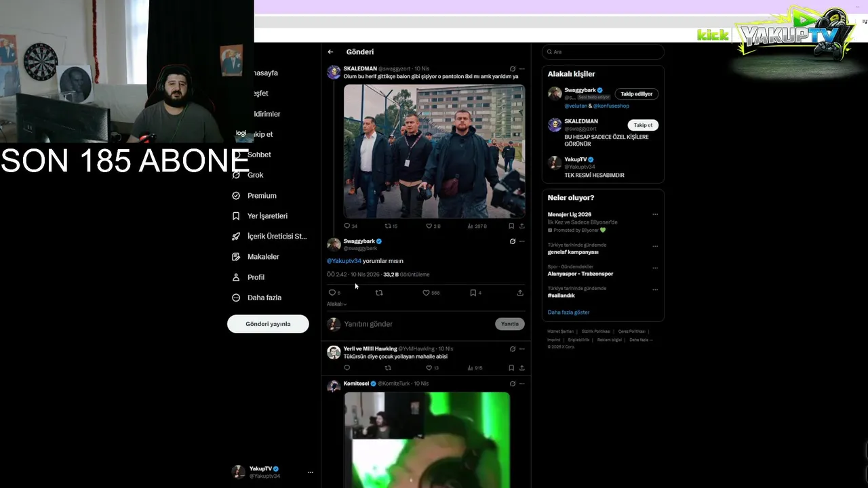868x488 pixels.
Task: Open Makaleler in sidebar
Action: click(x=263, y=256)
